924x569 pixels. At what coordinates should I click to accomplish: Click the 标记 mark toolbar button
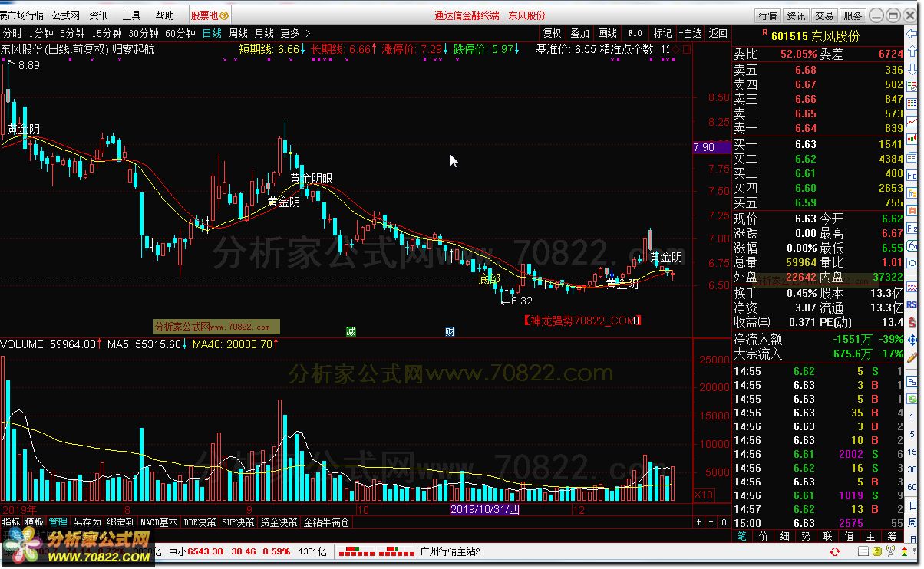click(x=662, y=33)
